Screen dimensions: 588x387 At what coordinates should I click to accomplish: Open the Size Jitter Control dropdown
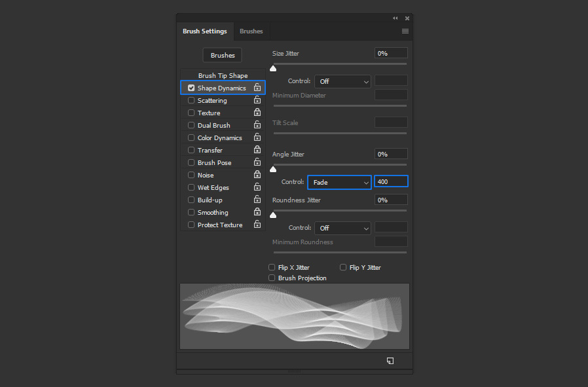(342, 81)
